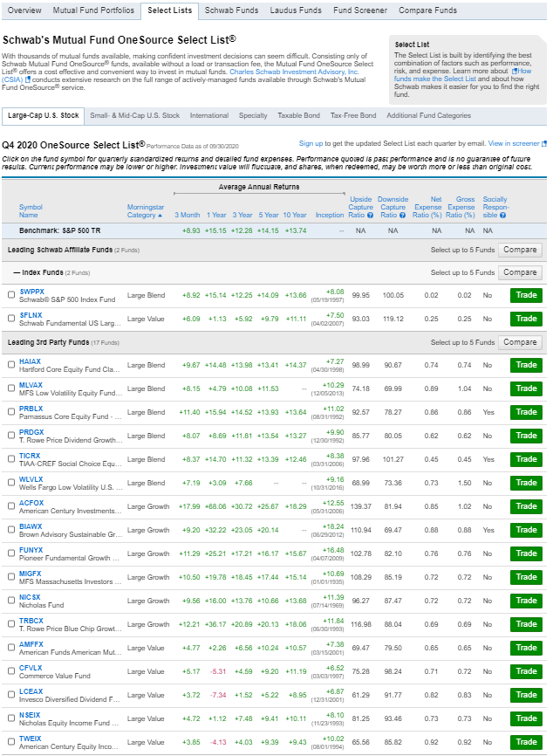Click Trade button for SWPPX
This screenshot has width=553, height=756.
tap(526, 295)
